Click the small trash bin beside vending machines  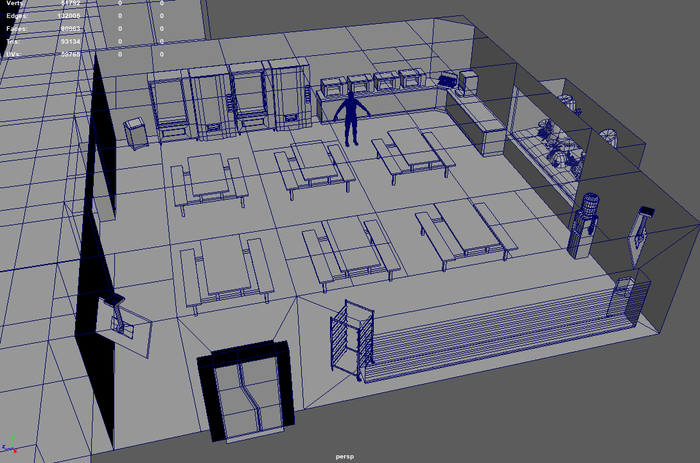click(x=135, y=133)
